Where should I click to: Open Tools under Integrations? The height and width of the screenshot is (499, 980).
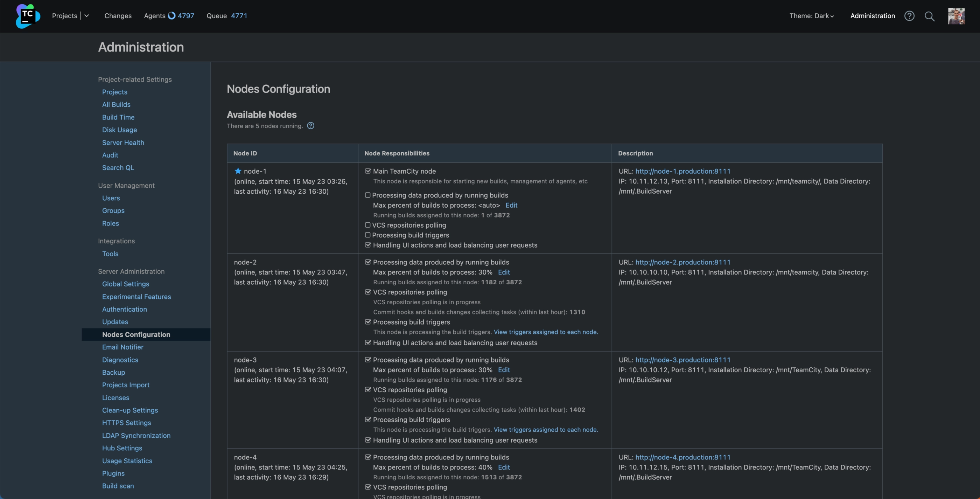point(110,254)
